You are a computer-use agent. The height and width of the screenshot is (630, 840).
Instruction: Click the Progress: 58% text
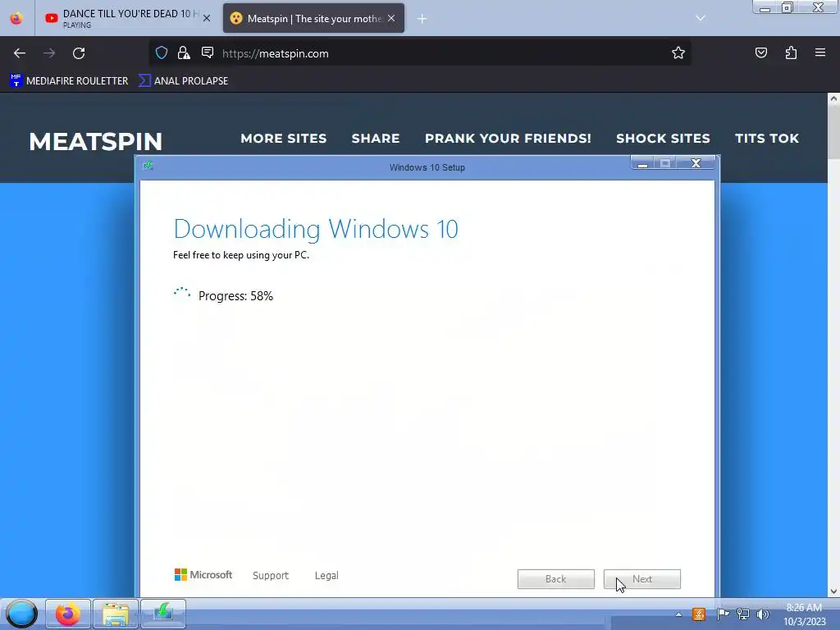pyautogui.click(x=235, y=295)
